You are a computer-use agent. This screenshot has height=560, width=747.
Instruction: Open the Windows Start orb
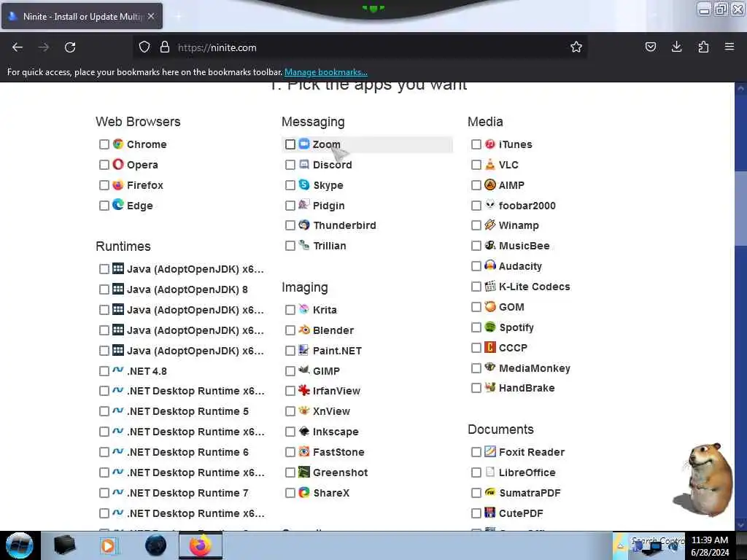tap(20, 545)
